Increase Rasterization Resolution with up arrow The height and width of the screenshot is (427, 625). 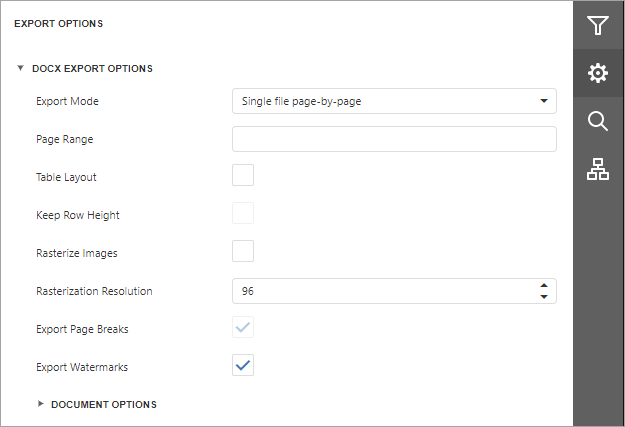pyautogui.click(x=543, y=285)
